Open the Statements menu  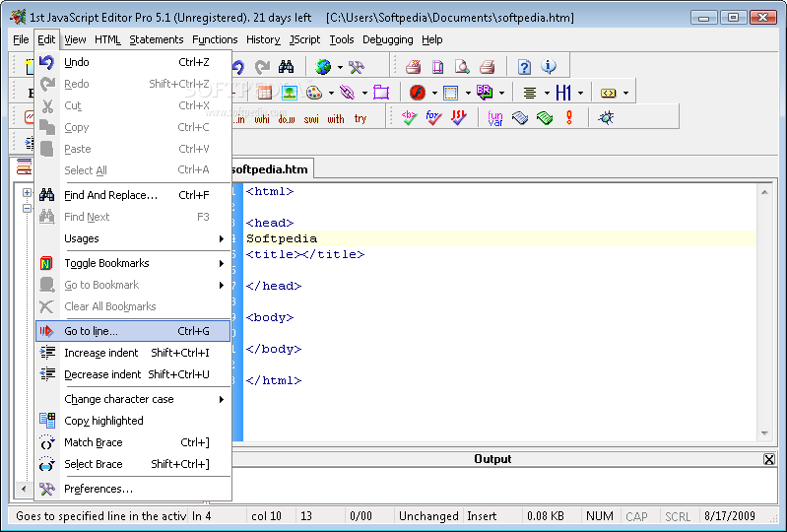pyautogui.click(x=156, y=39)
